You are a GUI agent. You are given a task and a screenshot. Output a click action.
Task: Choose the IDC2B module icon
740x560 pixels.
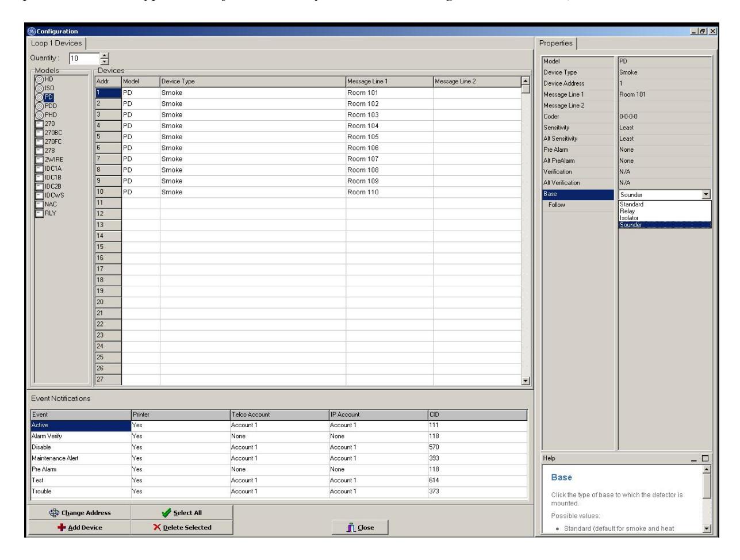point(40,186)
